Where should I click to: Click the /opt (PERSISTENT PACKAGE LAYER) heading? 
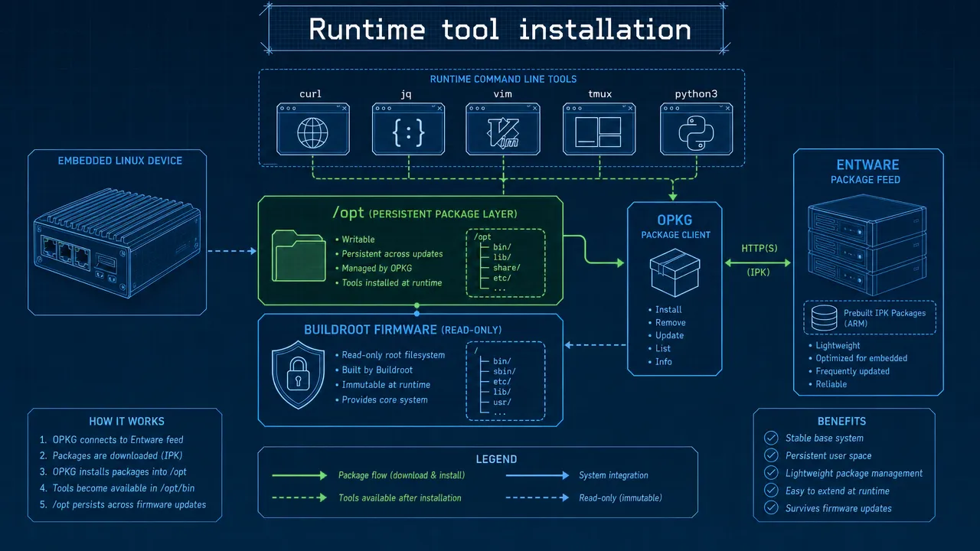click(424, 214)
